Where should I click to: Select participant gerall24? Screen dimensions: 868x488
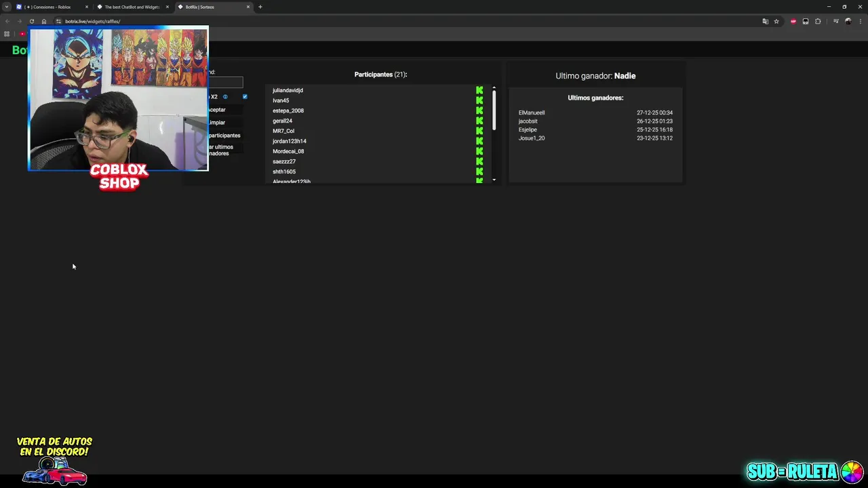point(282,121)
